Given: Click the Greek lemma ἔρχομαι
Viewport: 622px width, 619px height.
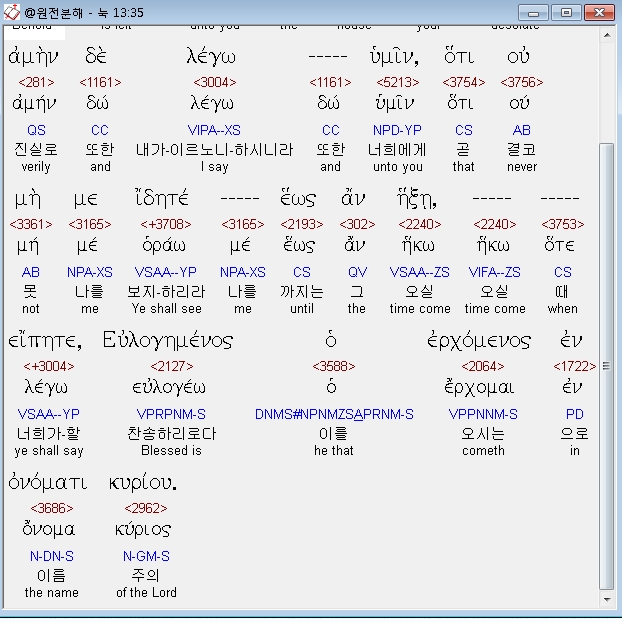Looking at the screenshot, I should (479, 388).
